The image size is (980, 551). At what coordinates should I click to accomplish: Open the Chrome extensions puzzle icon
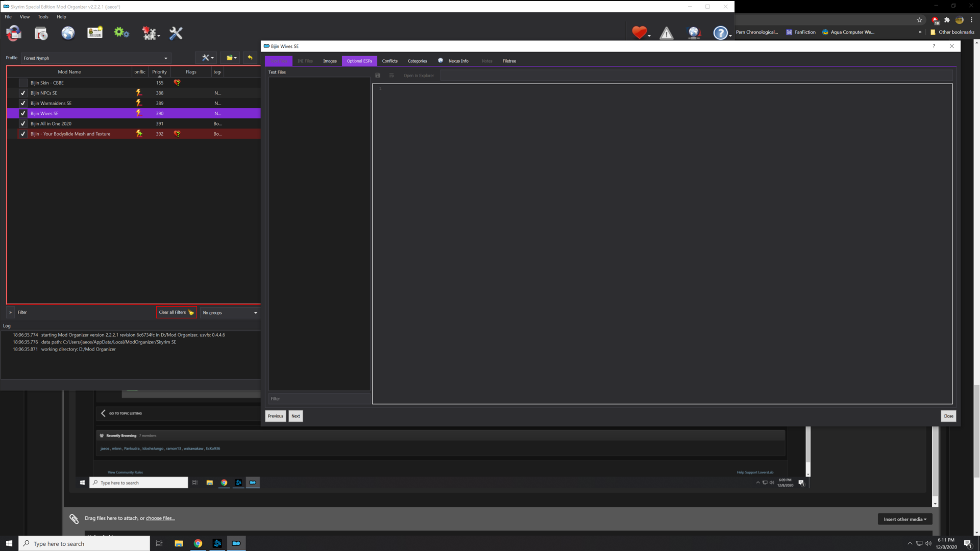click(947, 20)
